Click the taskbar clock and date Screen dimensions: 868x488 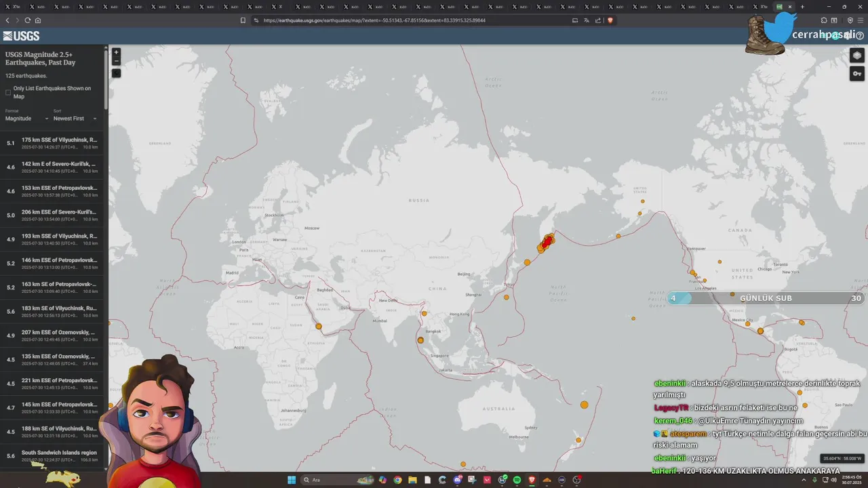click(852, 480)
